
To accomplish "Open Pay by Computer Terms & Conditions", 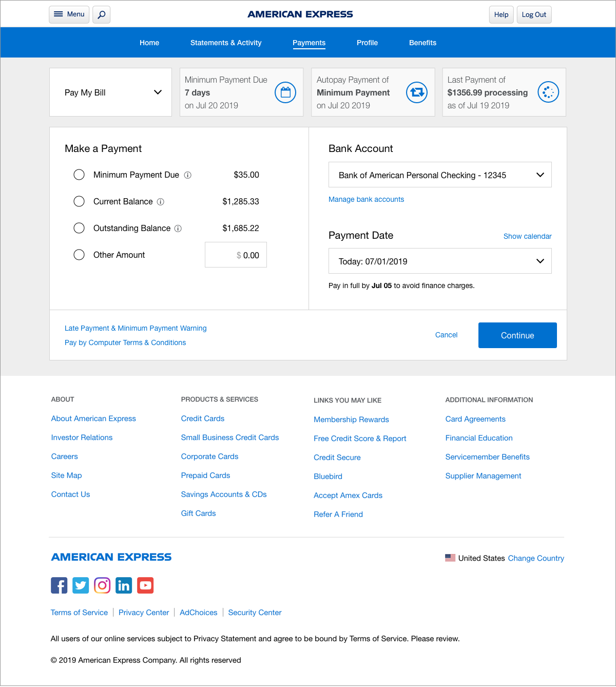I will 125,342.
